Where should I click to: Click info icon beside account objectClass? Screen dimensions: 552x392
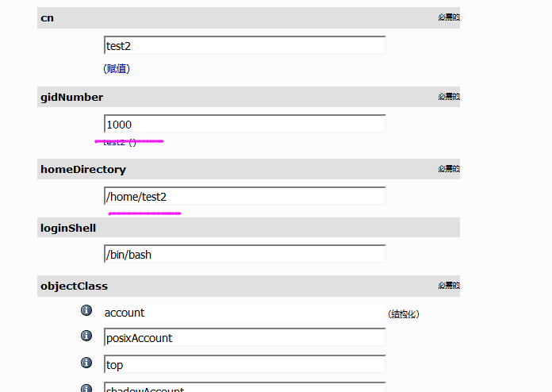tap(86, 310)
